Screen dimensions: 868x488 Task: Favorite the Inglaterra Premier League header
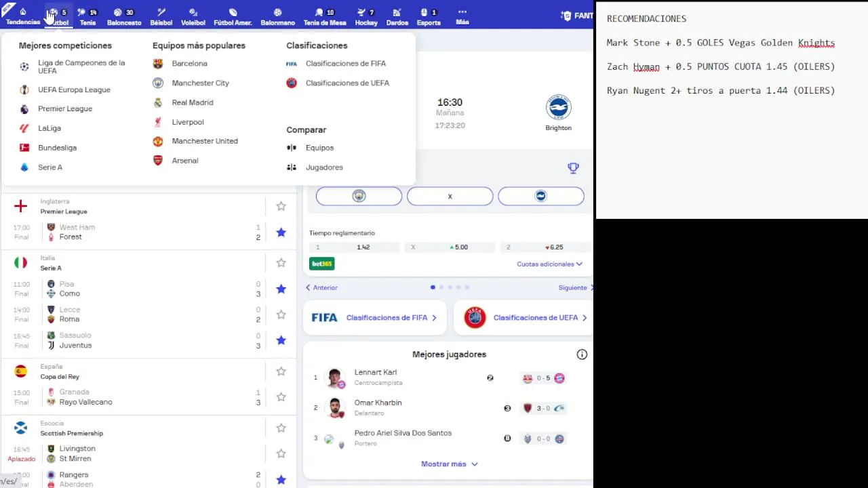click(281, 206)
